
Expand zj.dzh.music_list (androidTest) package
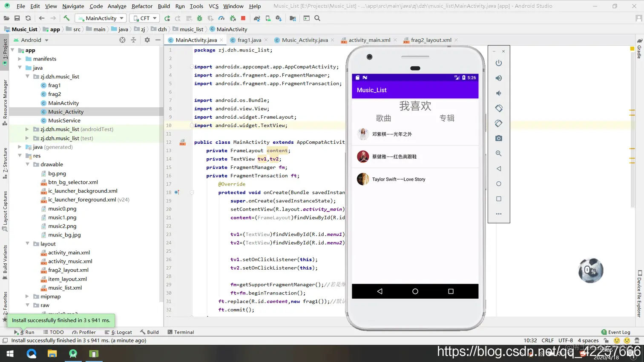(27, 129)
